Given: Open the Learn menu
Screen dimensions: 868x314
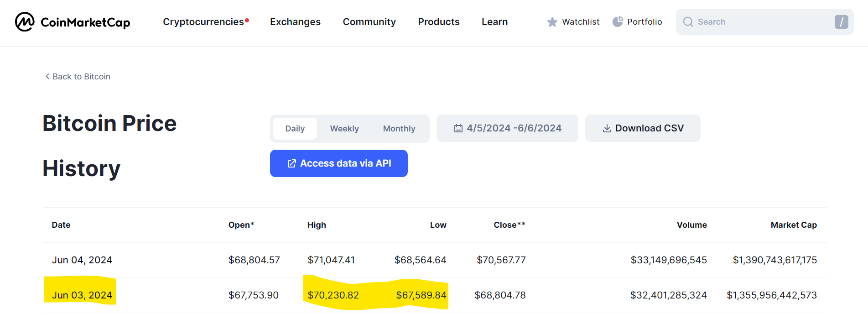Looking at the screenshot, I should coord(495,21).
